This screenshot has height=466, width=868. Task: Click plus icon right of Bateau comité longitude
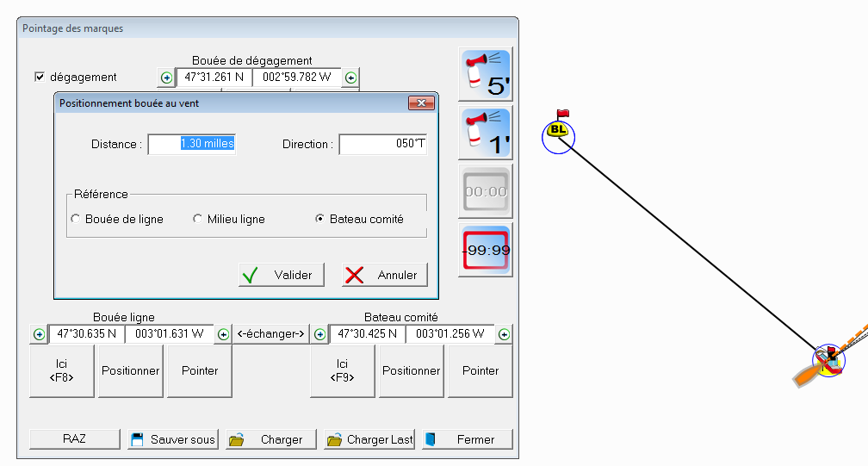(x=505, y=334)
